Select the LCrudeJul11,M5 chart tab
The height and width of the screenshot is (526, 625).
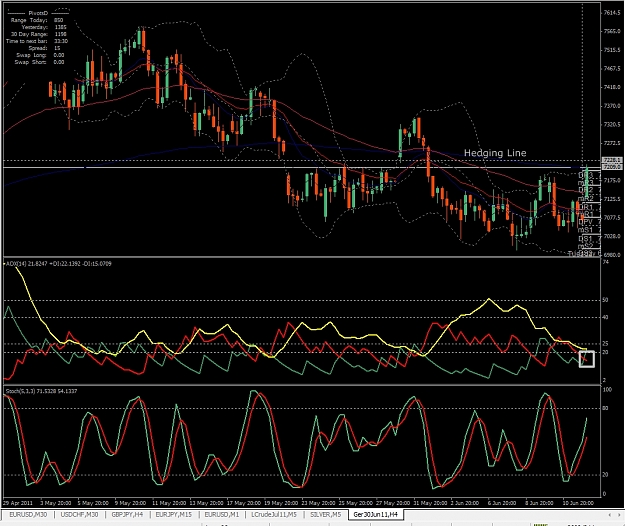point(274,514)
